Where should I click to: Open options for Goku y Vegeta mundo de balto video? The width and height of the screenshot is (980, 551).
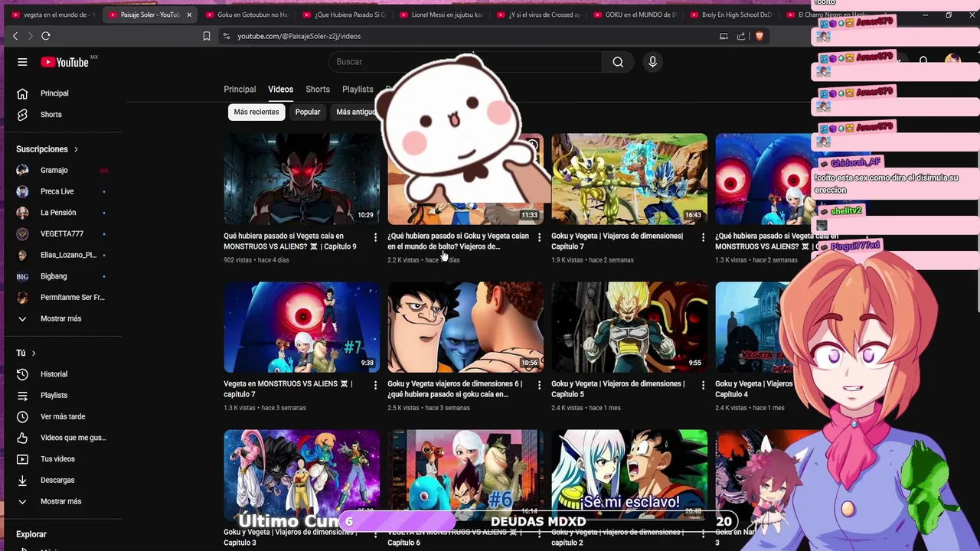[539, 238]
